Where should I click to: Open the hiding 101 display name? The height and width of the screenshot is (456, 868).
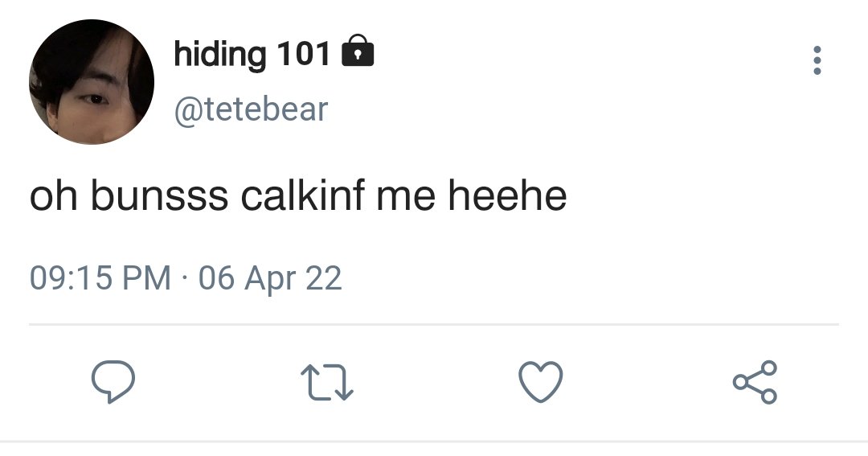pos(252,53)
